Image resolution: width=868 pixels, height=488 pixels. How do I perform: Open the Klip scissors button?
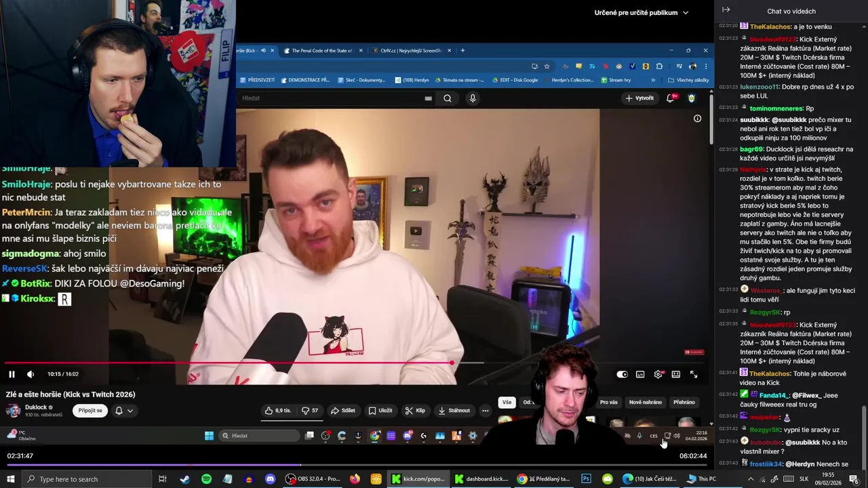pos(415,410)
